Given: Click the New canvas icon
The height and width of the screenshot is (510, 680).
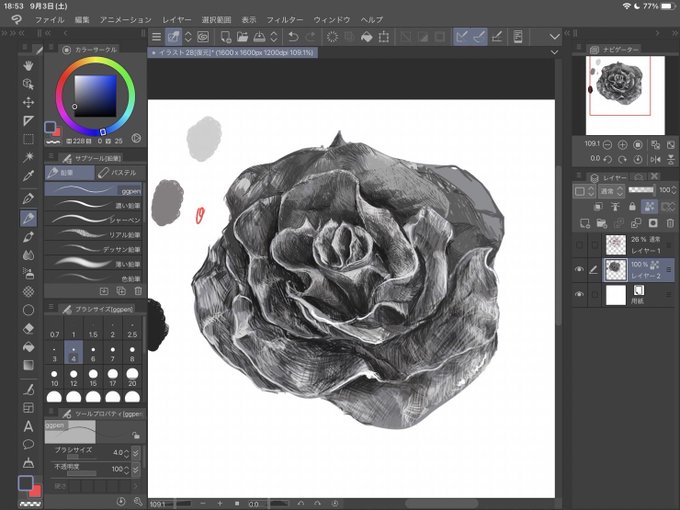Looking at the screenshot, I should [226, 37].
